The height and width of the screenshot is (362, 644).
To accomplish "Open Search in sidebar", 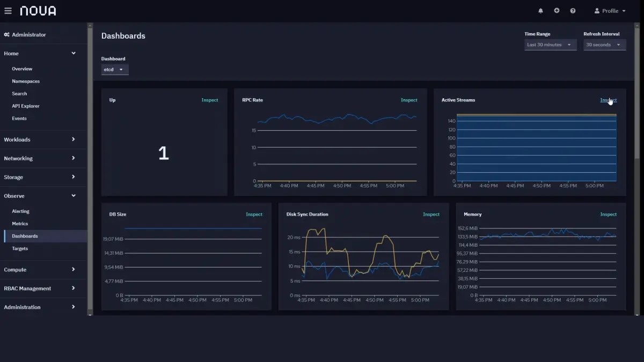I will 19,93.
